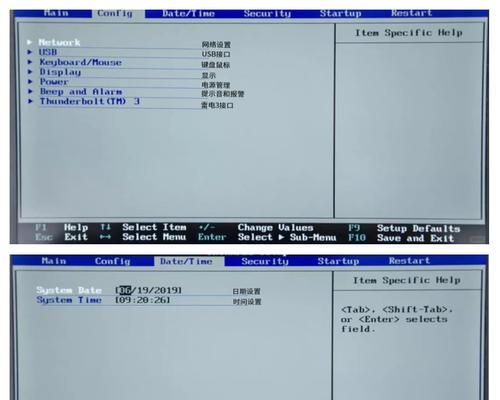The height and width of the screenshot is (400, 500).
Task: Select the Config tab in lower BIOS screen
Action: point(112,261)
